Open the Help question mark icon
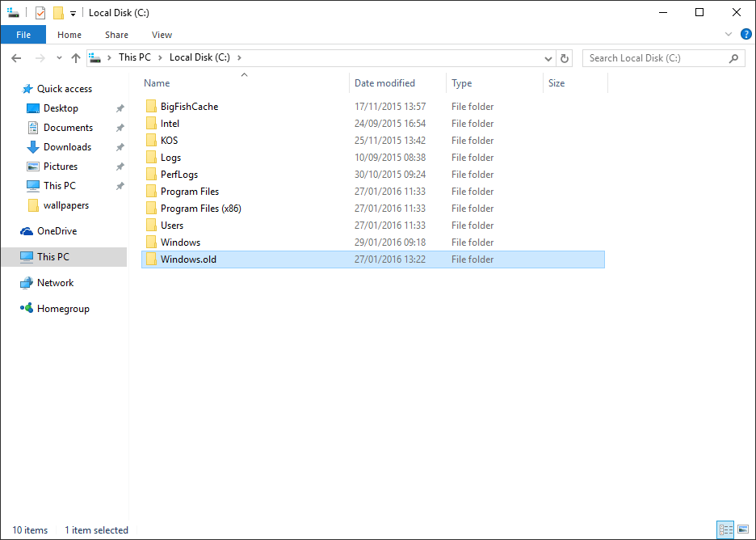Image resolution: width=756 pixels, height=540 pixels. click(x=745, y=34)
